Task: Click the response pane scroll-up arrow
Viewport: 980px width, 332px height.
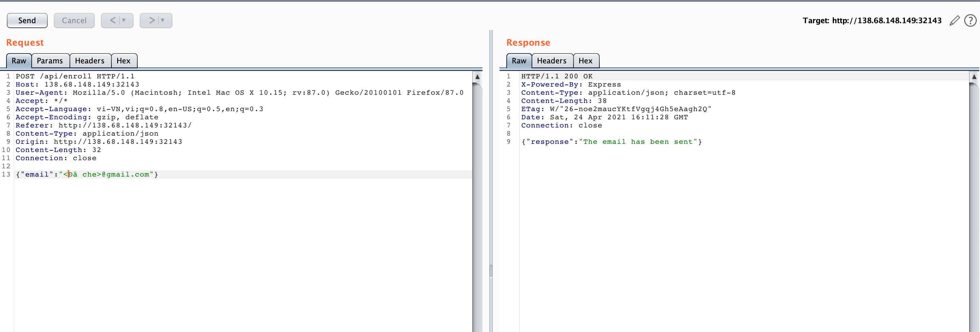Action: click(974, 77)
